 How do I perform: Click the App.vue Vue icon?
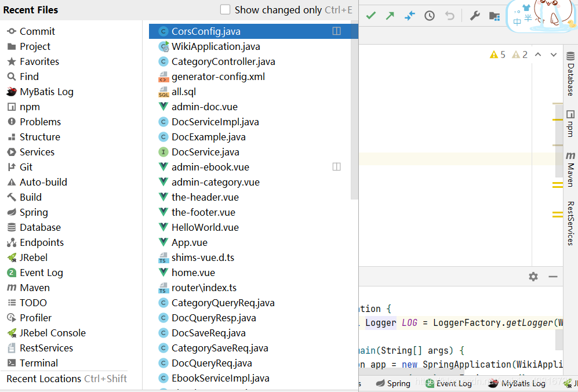point(163,242)
